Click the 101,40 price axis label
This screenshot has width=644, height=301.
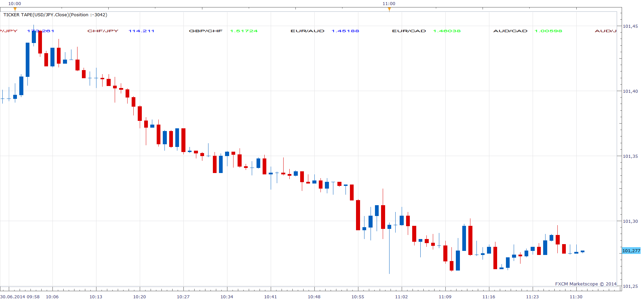[630, 91]
